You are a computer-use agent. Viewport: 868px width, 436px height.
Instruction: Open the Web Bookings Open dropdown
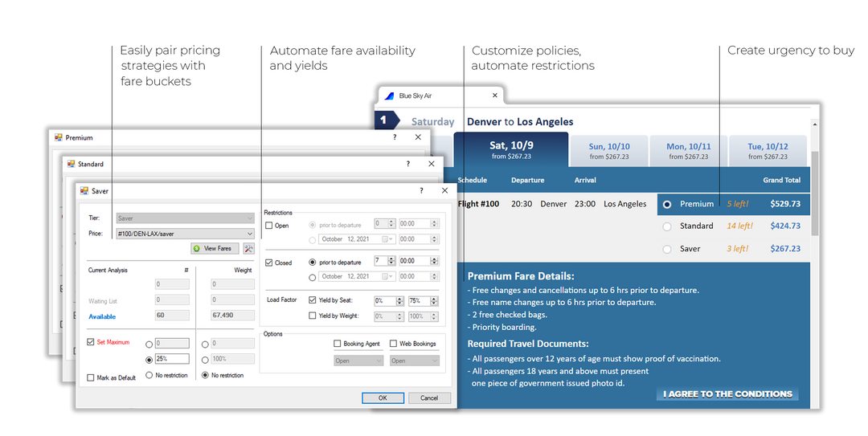(x=414, y=361)
